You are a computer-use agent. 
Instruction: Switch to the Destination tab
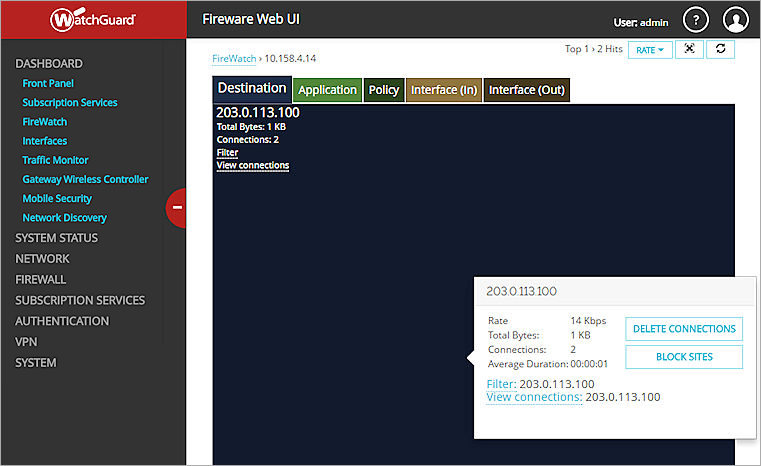(x=252, y=89)
